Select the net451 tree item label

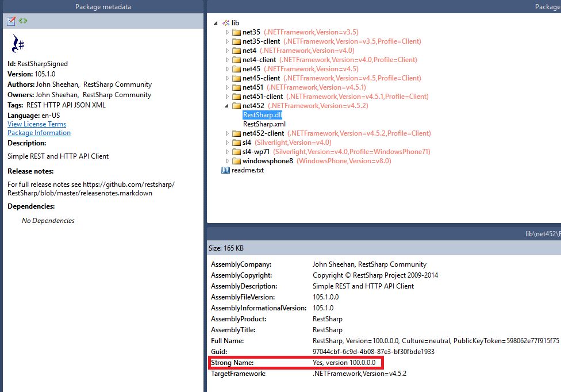(253, 87)
